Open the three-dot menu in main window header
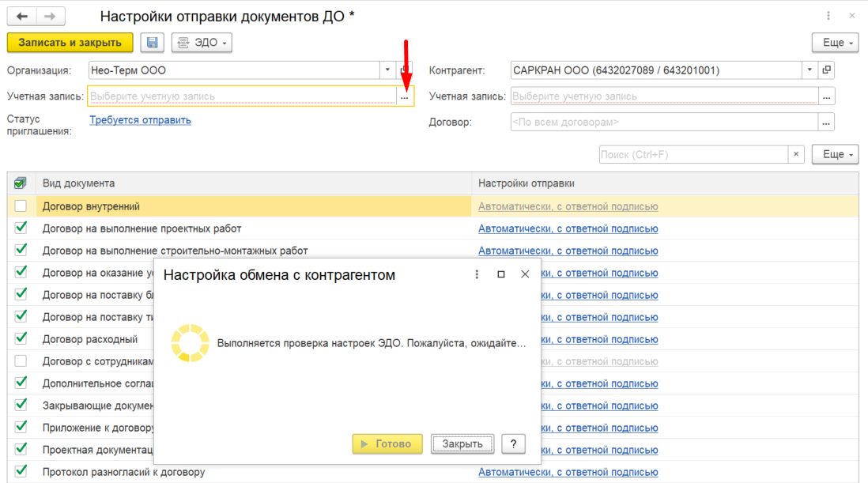Screen dimensions: 868x483 (828, 16)
